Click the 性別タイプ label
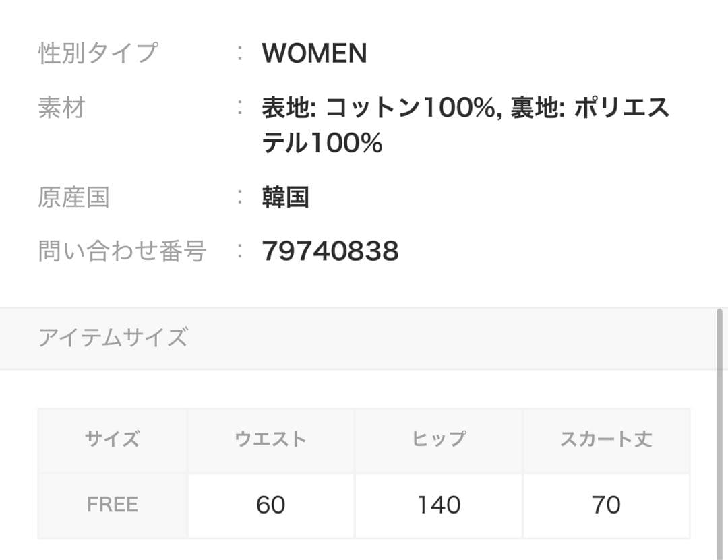Image resolution: width=728 pixels, height=560 pixels. pyautogui.click(x=98, y=53)
